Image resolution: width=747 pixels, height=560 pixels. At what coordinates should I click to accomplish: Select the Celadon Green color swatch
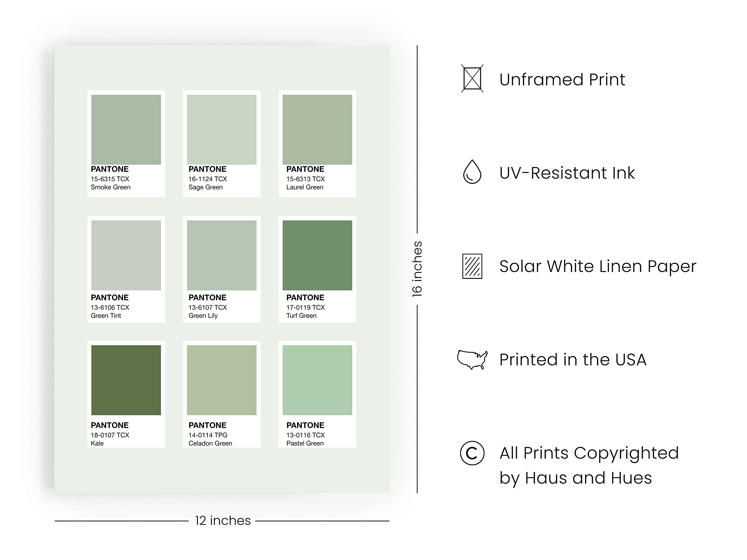221,380
